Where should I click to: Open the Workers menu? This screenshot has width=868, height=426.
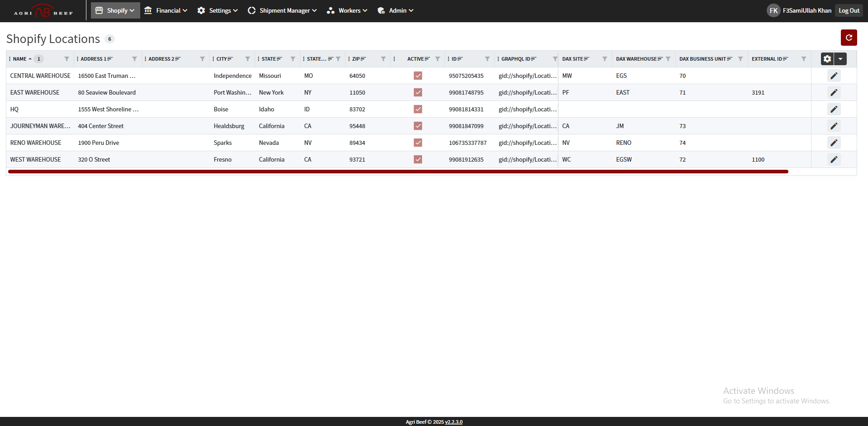pos(347,10)
